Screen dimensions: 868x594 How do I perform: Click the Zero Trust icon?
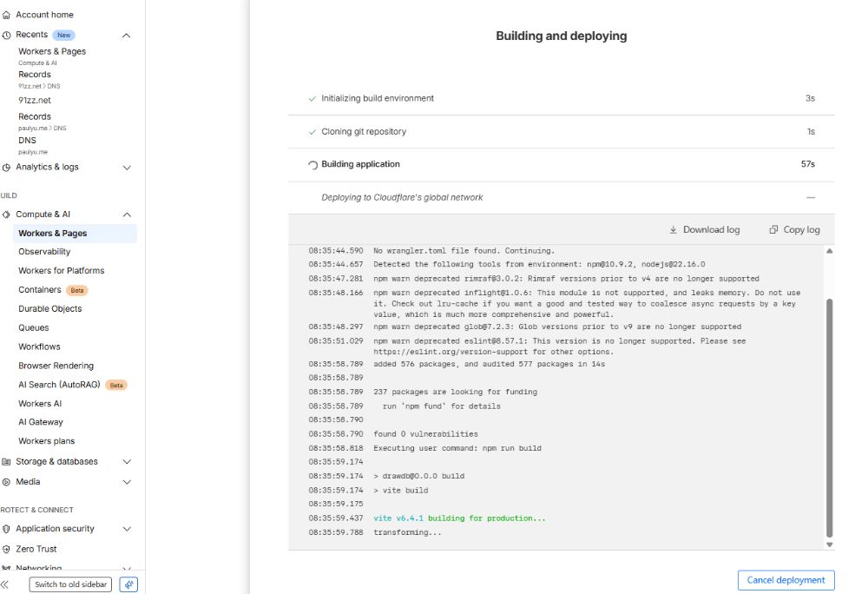(x=7, y=548)
